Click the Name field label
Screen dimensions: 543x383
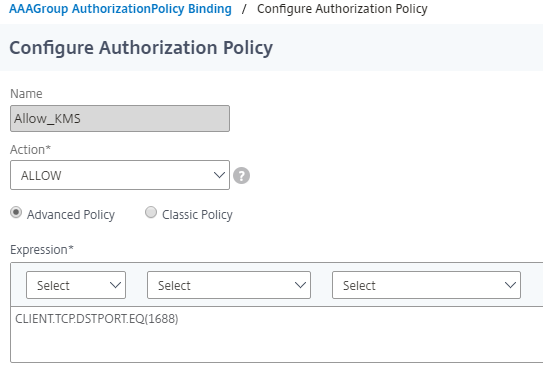tap(26, 93)
